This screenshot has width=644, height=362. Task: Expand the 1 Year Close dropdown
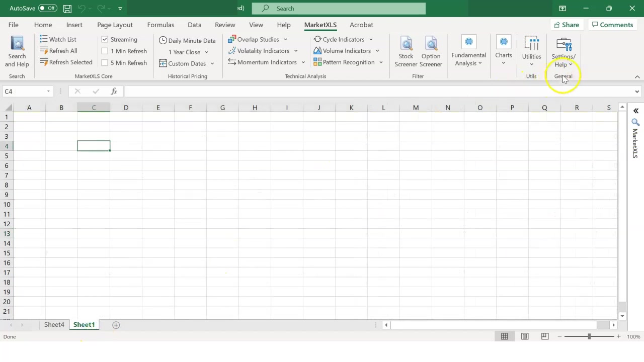206,52
